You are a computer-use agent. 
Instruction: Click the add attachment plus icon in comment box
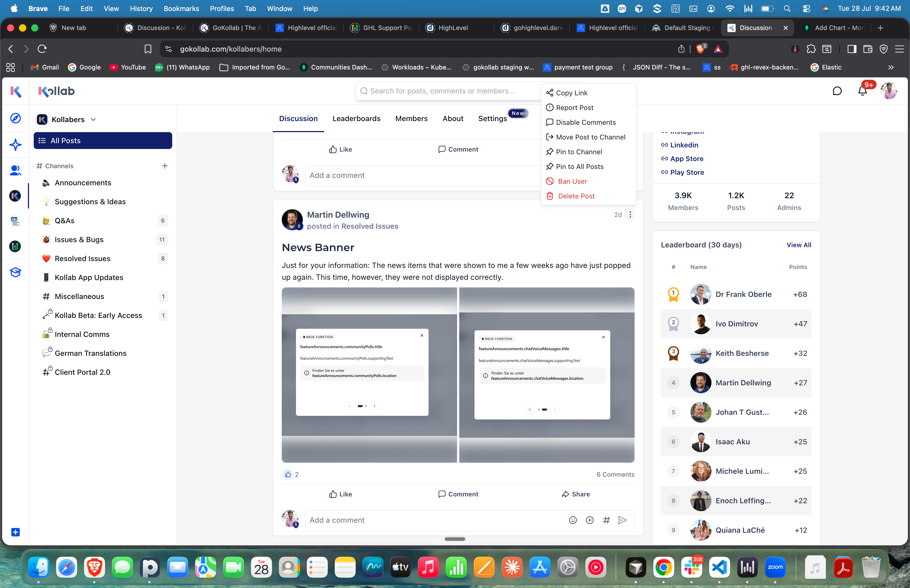590,520
